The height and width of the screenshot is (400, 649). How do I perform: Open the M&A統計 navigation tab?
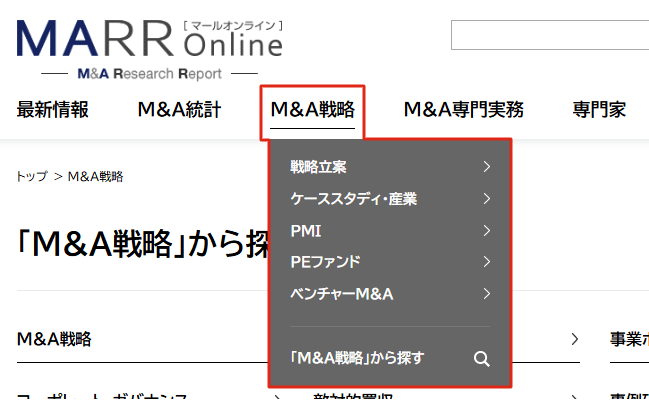coord(179,110)
